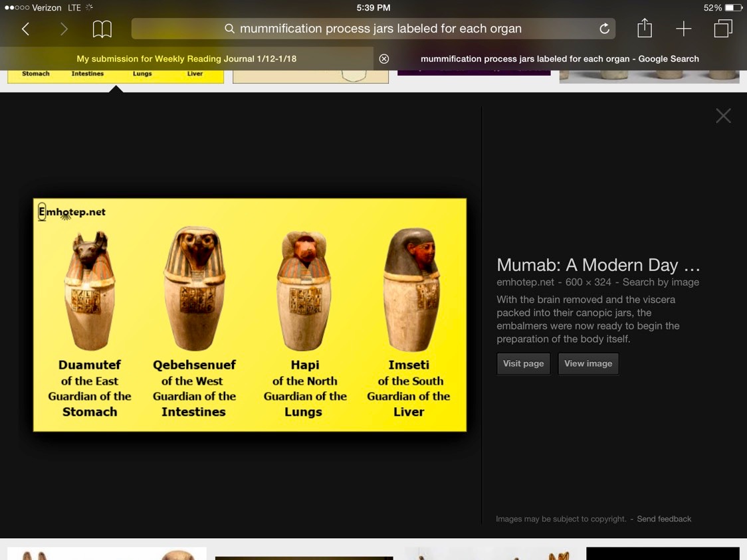Tap the Safari back arrow
Screen dimensions: 747x560
click(25, 29)
